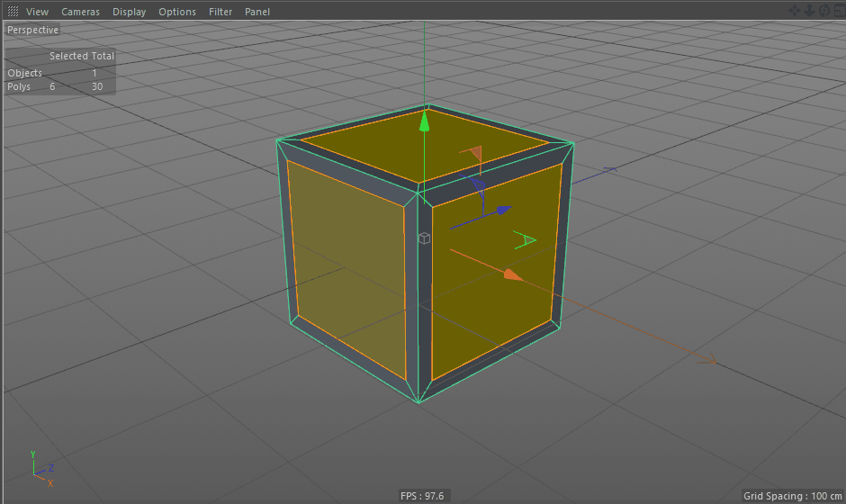This screenshot has width=846, height=504.
Task: Click the toggle active view icon
Action: tap(840, 10)
